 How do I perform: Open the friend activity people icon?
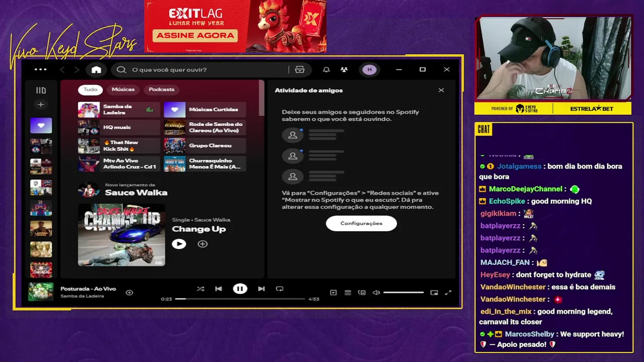tap(344, 70)
